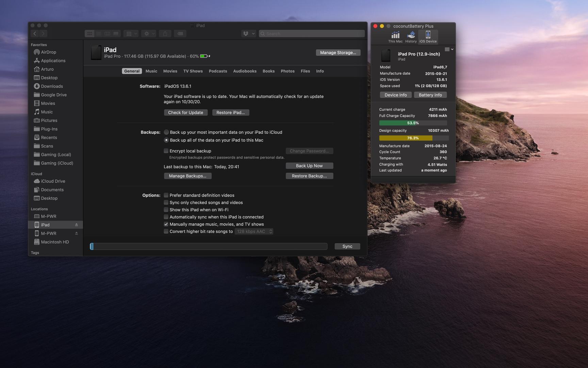Eject the iPad in Locations
Viewport: 588px width, 368px height.
tap(76, 225)
